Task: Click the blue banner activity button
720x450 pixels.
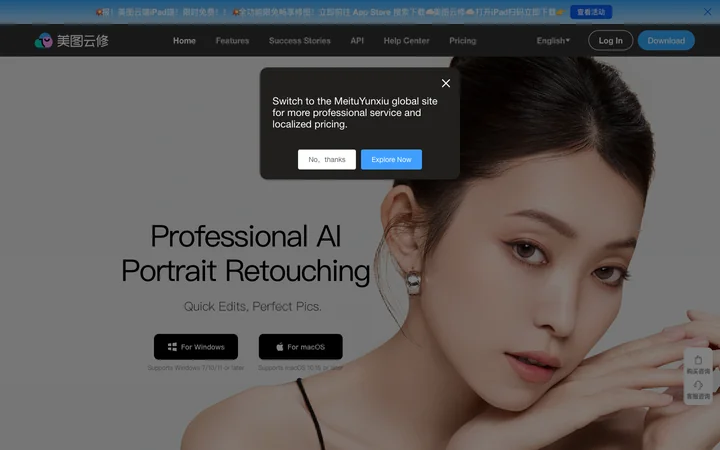Action: point(591,12)
